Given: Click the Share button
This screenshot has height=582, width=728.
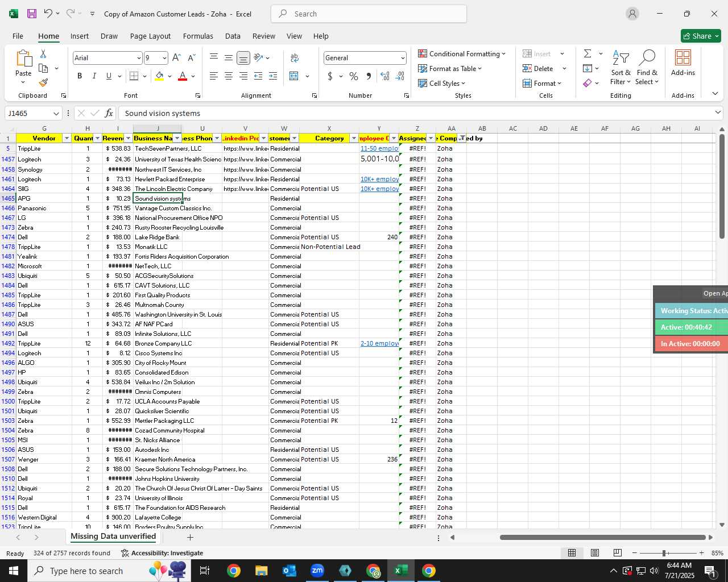Looking at the screenshot, I should [x=701, y=36].
